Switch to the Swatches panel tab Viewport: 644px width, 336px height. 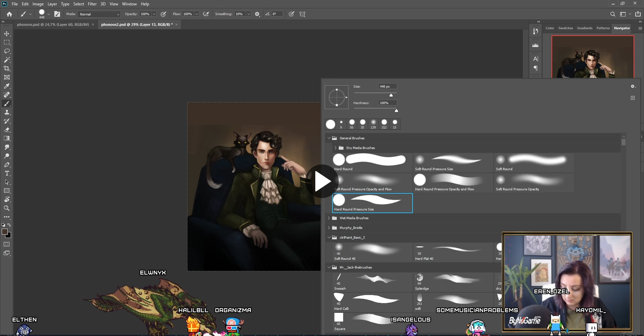pyautogui.click(x=566, y=28)
